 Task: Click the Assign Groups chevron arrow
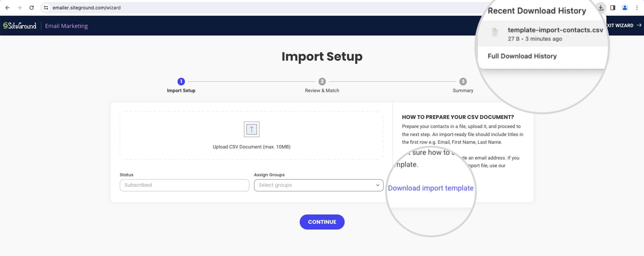(378, 185)
